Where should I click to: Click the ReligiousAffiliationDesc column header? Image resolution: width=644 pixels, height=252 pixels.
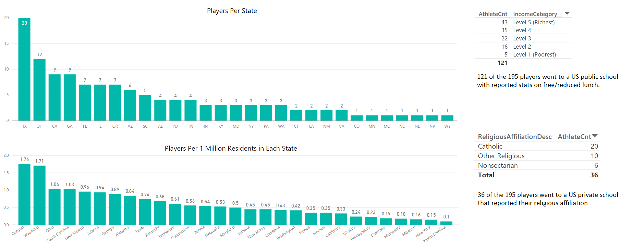(x=514, y=137)
